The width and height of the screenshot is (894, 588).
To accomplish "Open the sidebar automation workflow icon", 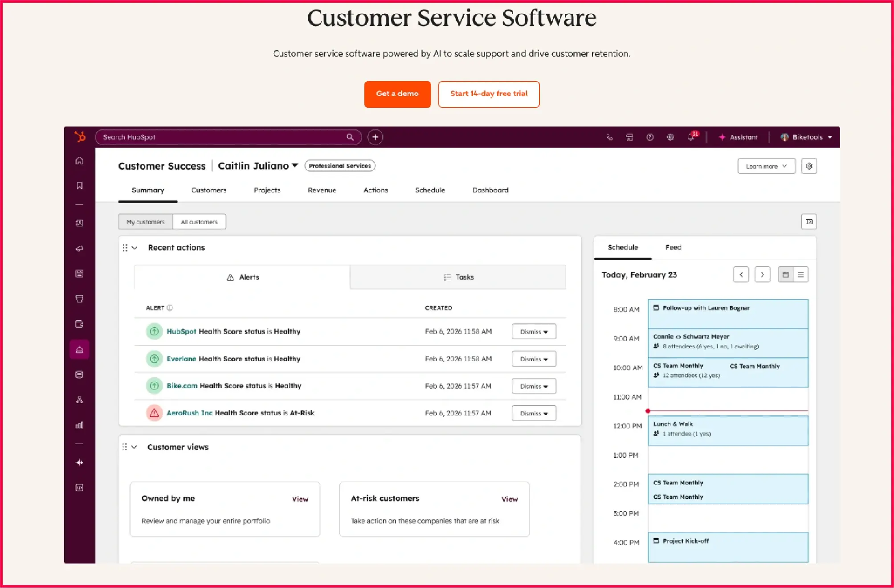I will [79, 400].
